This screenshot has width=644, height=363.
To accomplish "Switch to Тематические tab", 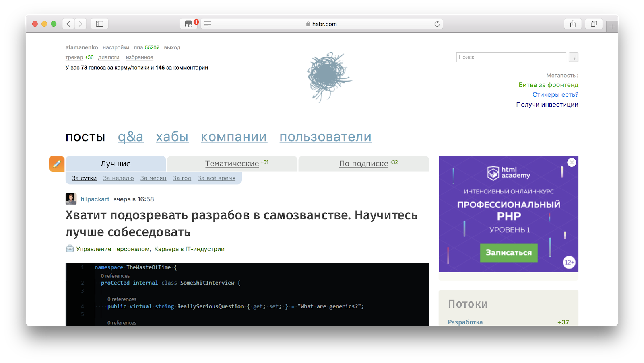I will coord(232,164).
